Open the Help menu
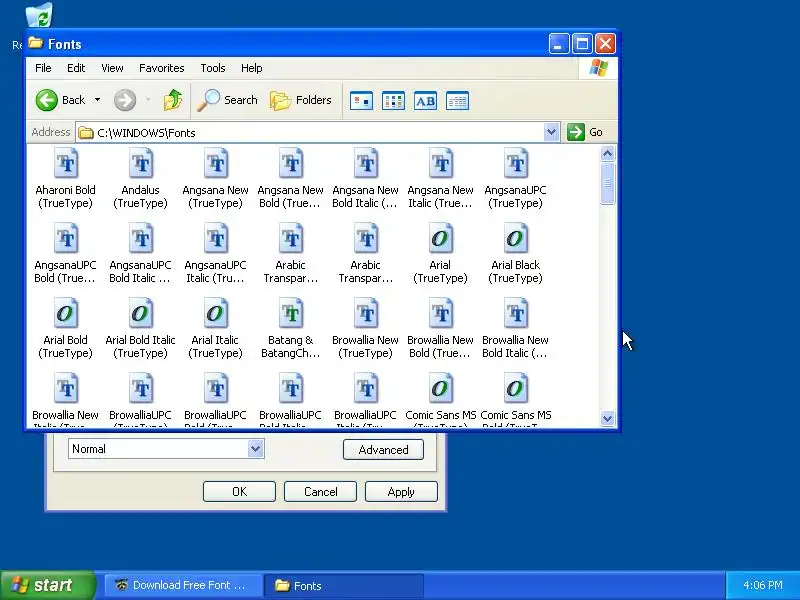800x600 pixels. (252, 68)
